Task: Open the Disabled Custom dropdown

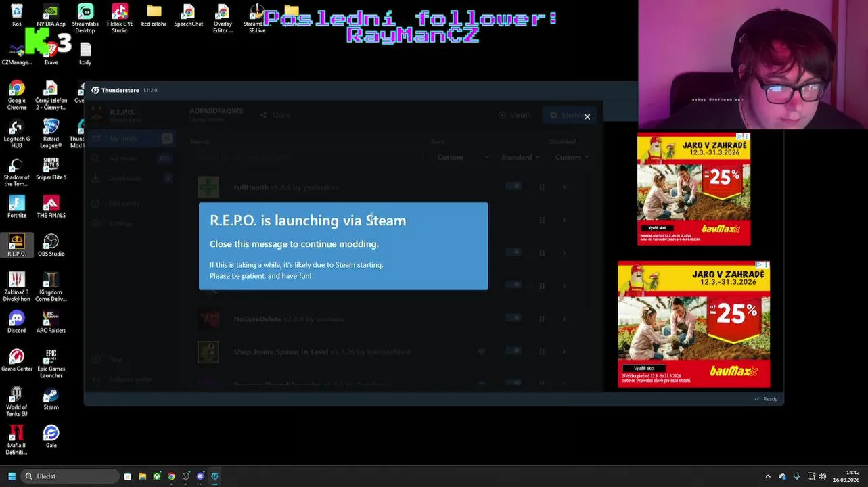Action: tap(572, 157)
